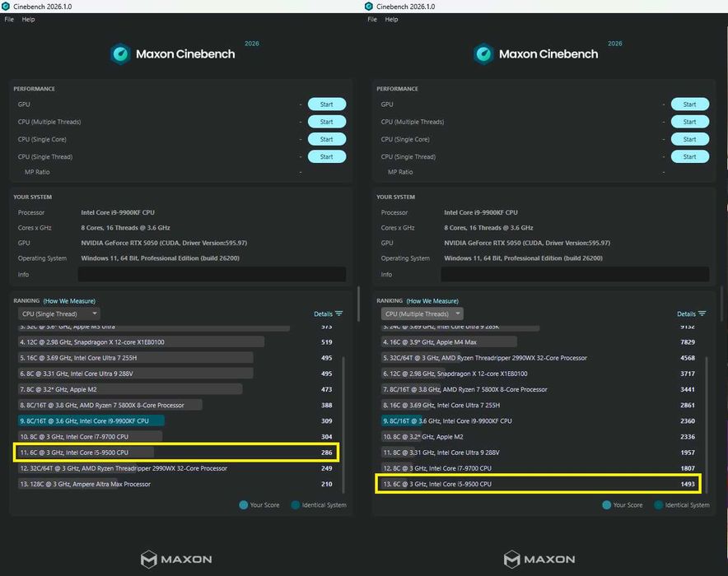Click the ranking list scrollbar in left window
This screenshot has width=728, height=576.
[x=343, y=425]
